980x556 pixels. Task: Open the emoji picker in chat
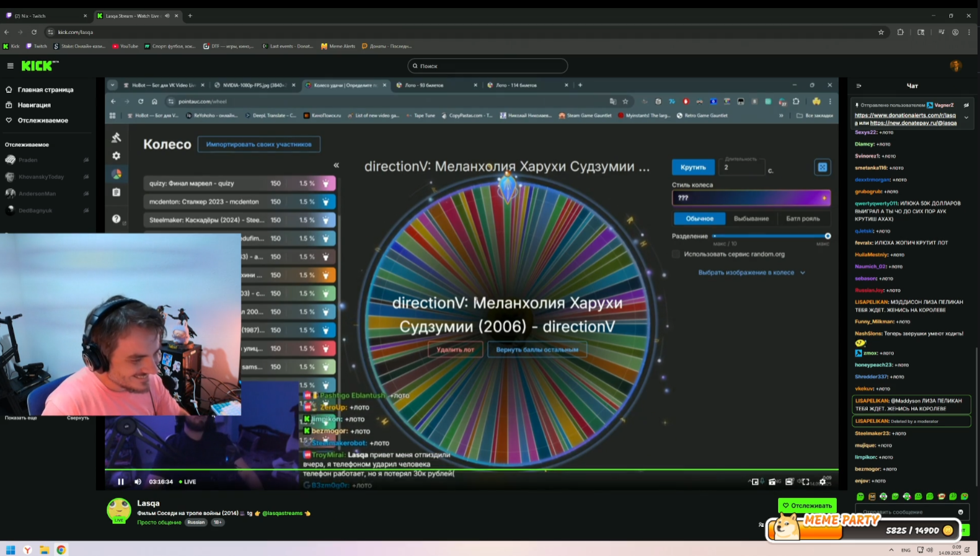point(960,512)
